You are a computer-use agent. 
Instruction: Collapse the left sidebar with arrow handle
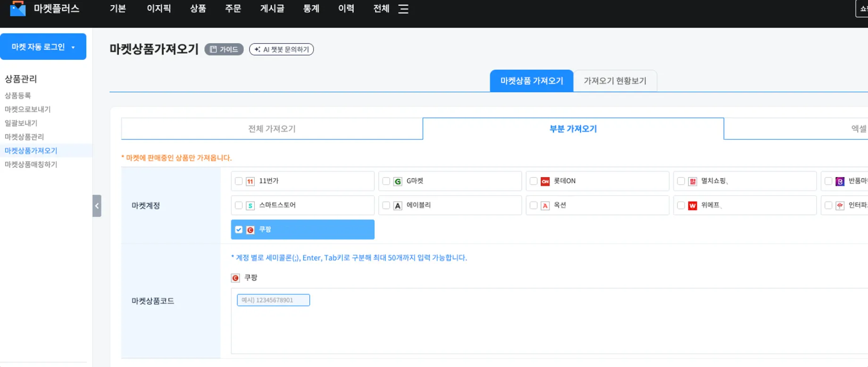pyautogui.click(x=97, y=206)
